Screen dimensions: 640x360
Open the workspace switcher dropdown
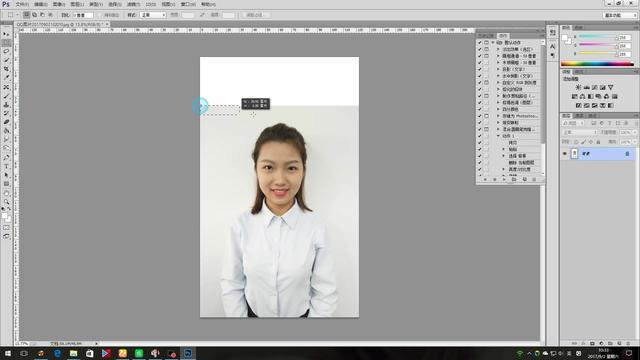(620, 15)
